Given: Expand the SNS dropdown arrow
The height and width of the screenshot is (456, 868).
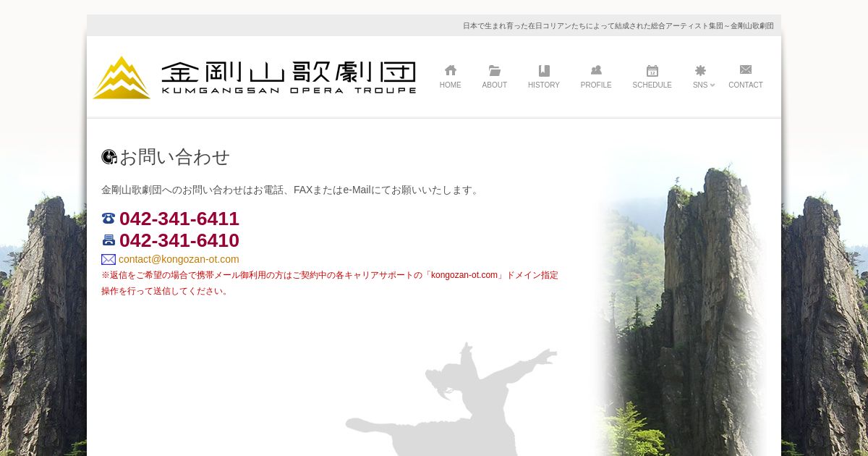Looking at the screenshot, I should pos(712,85).
